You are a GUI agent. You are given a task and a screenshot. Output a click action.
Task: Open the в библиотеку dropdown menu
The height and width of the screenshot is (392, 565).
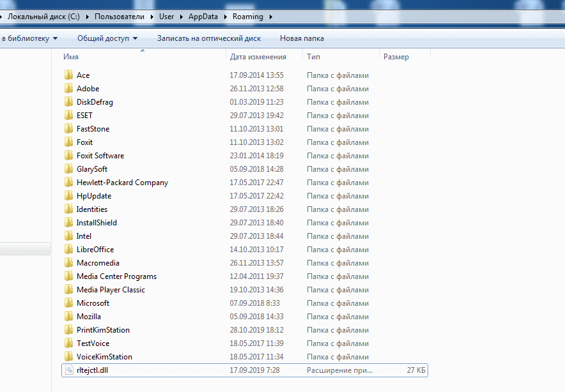click(x=29, y=38)
